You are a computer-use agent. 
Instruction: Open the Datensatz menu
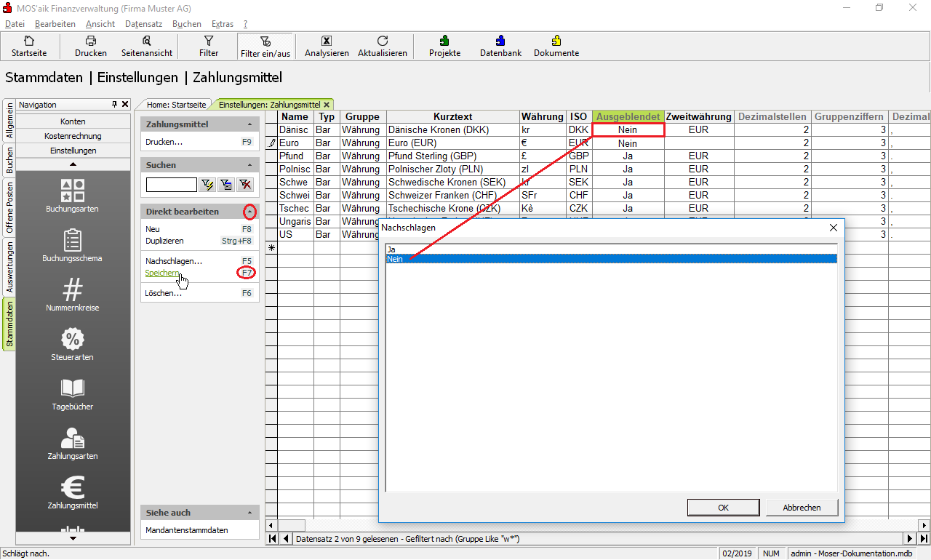click(143, 24)
